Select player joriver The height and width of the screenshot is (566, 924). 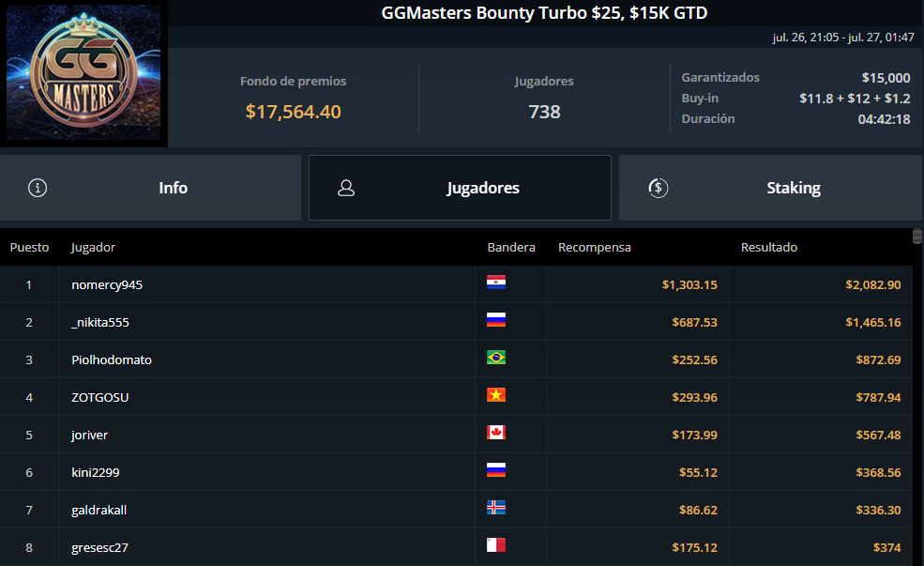tap(89, 436)
